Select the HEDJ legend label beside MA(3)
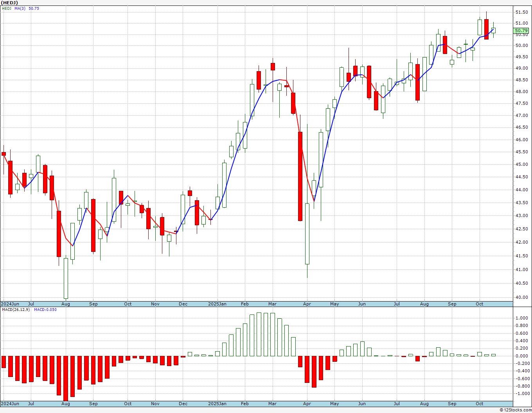This screenshot has width=532, height=413. pos(7,8)
